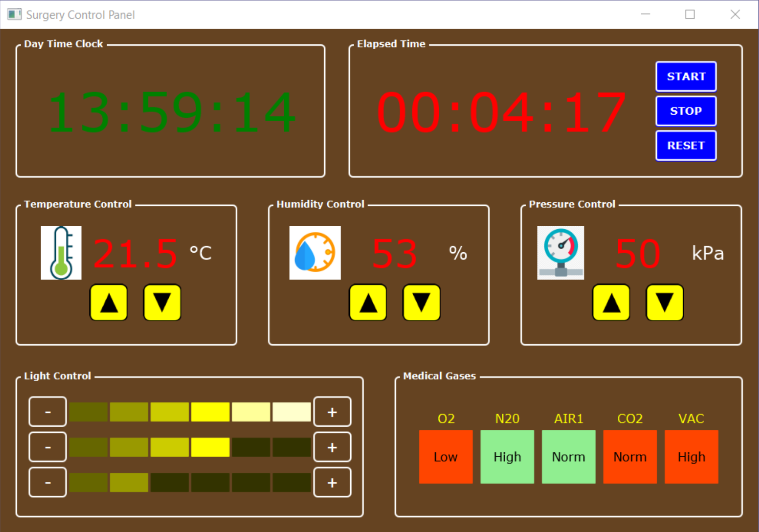Viewport: 759px width, 532px height.
Task: Dim the middle light row with the minus button
Action: [x=47, y=447]
